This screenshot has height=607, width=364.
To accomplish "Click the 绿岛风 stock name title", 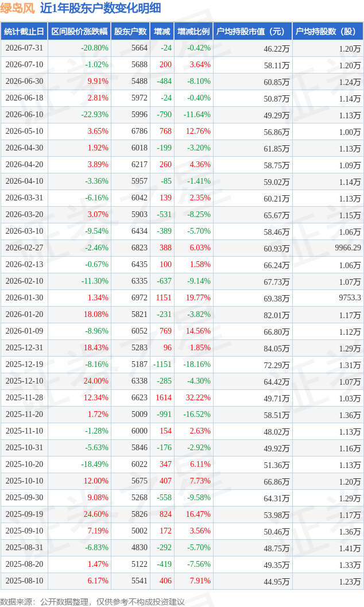I will tap(18, 8).
